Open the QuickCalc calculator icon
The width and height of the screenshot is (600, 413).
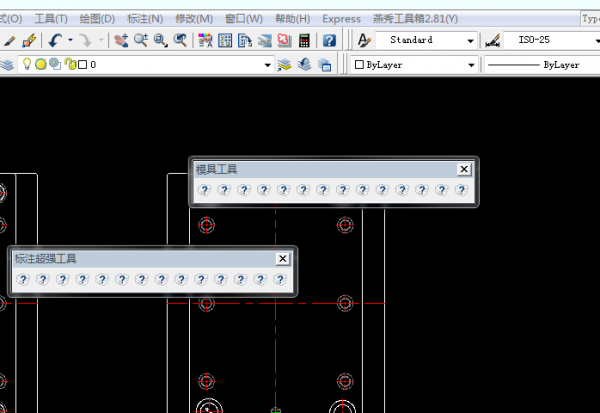[304, 40]
